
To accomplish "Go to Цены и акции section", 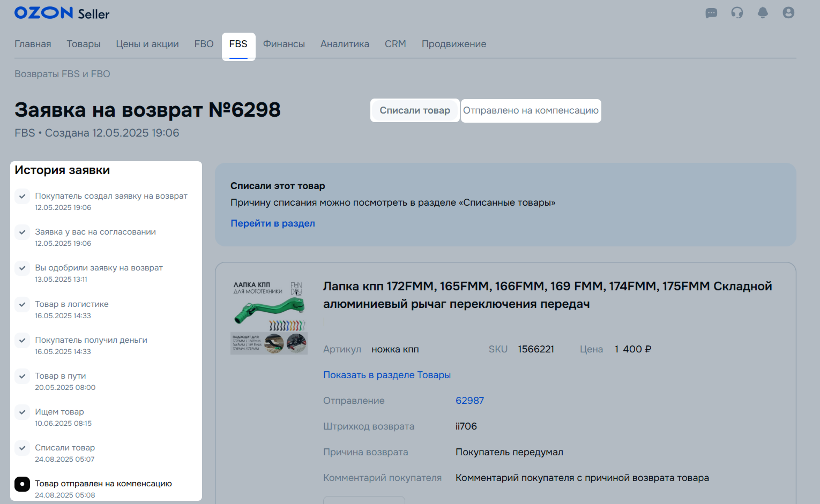I will tap(147, 44).
